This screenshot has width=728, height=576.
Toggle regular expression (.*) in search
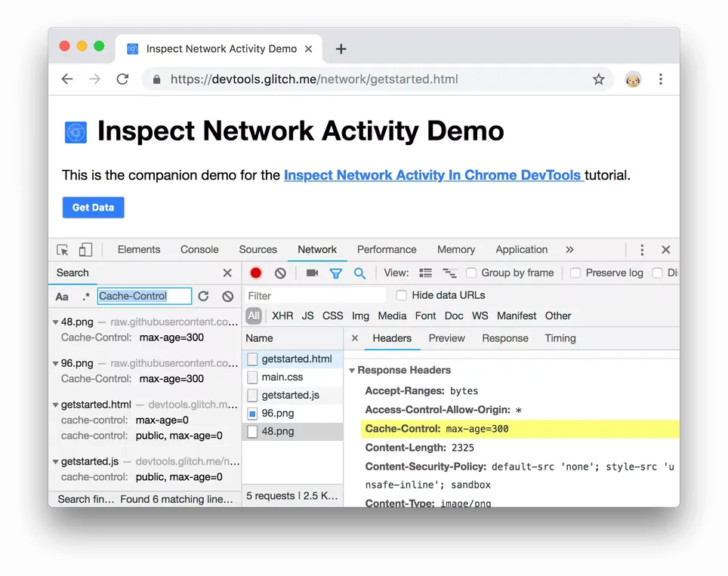86,297
